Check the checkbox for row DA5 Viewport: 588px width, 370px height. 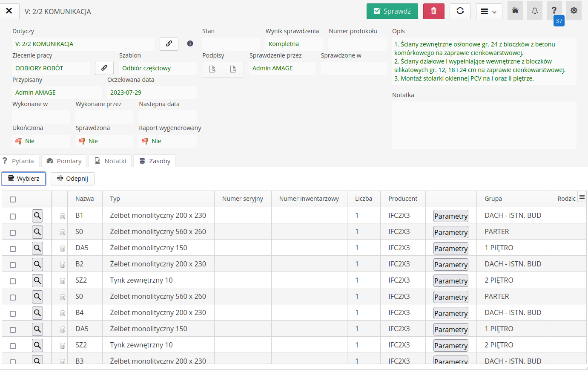click(x=13, y=249)
